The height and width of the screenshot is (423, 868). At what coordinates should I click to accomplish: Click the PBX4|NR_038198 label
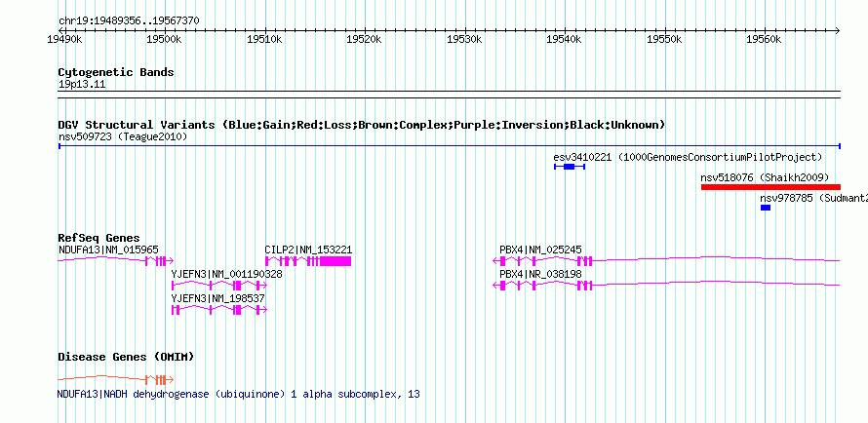click(x=541, y=274)
